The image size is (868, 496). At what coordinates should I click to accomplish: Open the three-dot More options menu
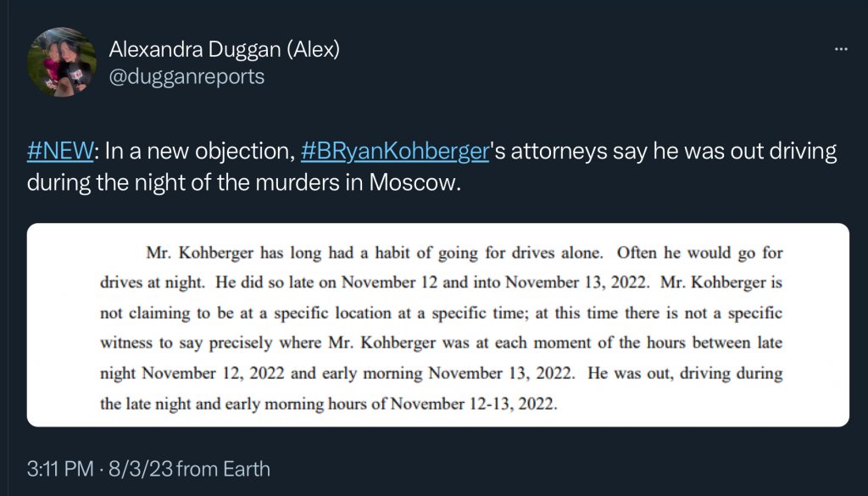(x=841, y=49)
